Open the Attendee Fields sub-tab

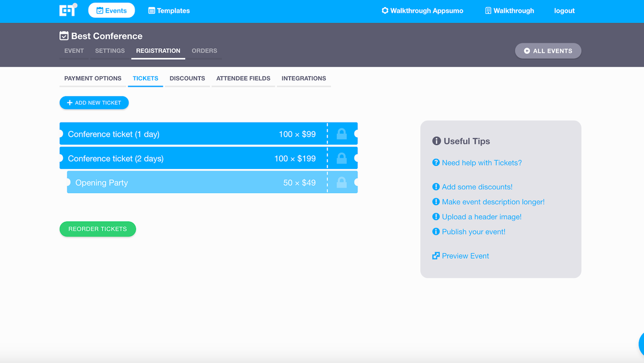tap(243, 79)
